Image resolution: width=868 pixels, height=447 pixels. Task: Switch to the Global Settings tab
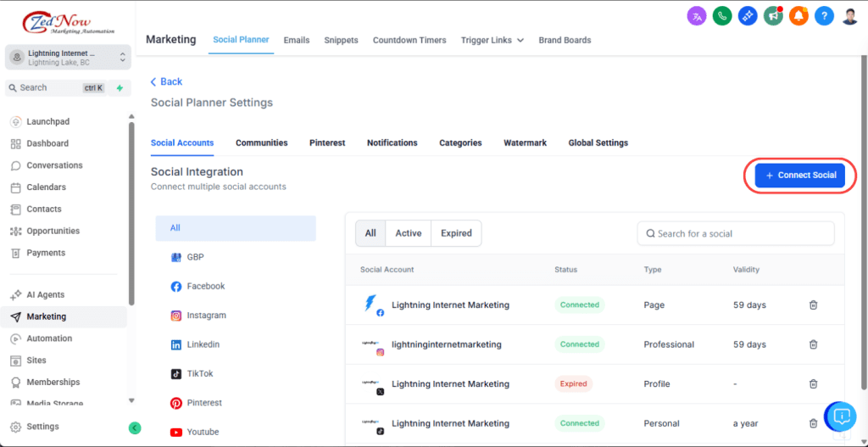pyautogui.click(x=598, y=142)
